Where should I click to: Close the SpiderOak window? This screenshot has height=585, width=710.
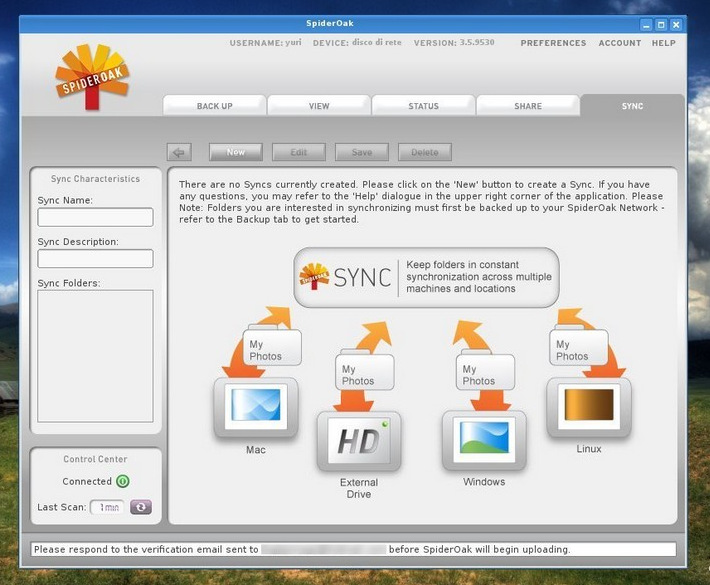[x=676, y=25]
